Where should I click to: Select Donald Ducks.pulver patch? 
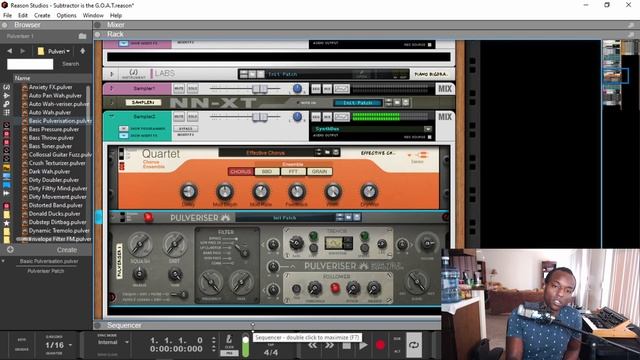click(55, 213)
